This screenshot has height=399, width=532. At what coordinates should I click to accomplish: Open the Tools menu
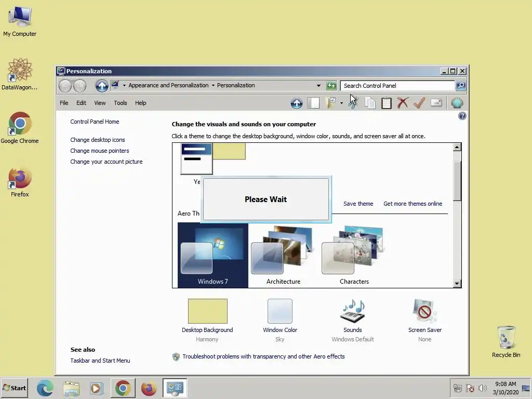pyautogui.click(x=121, y=103)
